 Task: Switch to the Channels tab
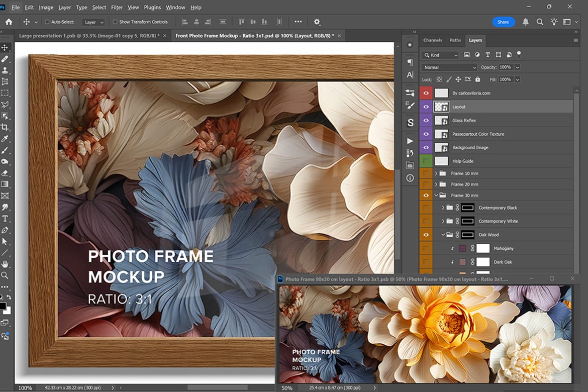432,40
